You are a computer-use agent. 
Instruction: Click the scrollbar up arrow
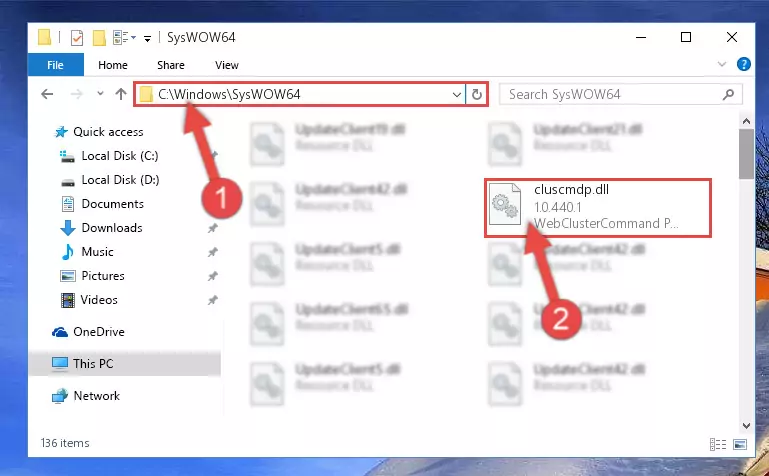pos(746,121)
